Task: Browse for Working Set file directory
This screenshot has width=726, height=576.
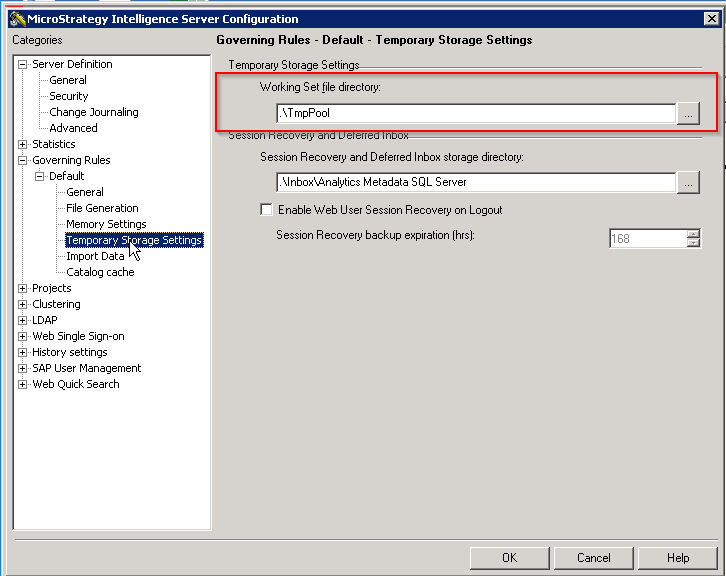Action: coord(687,114)
